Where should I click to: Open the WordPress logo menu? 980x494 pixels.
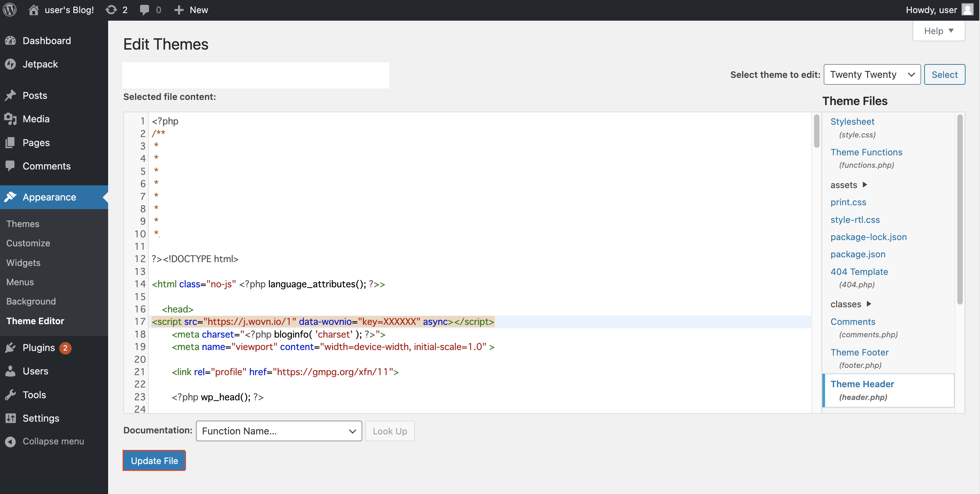point(10,10)
